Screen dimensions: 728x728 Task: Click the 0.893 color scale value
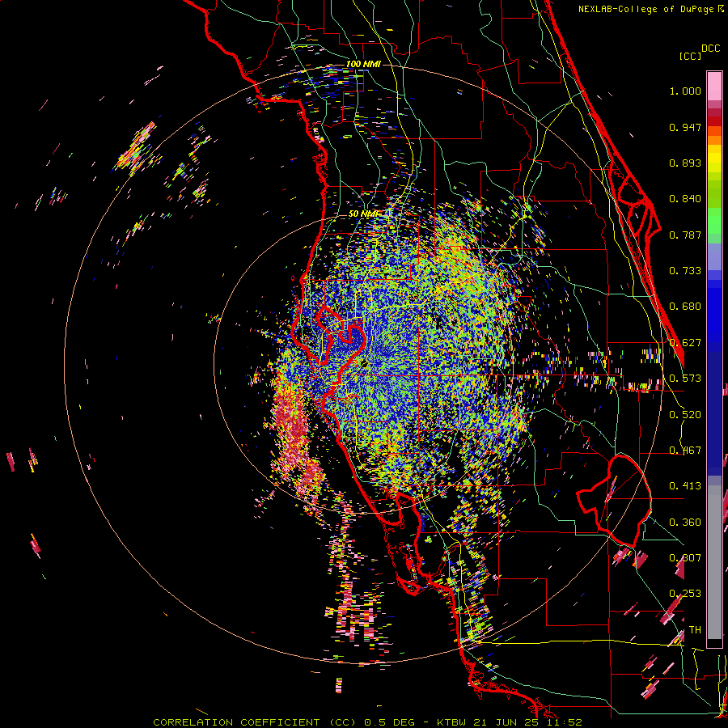pos(685,163)
